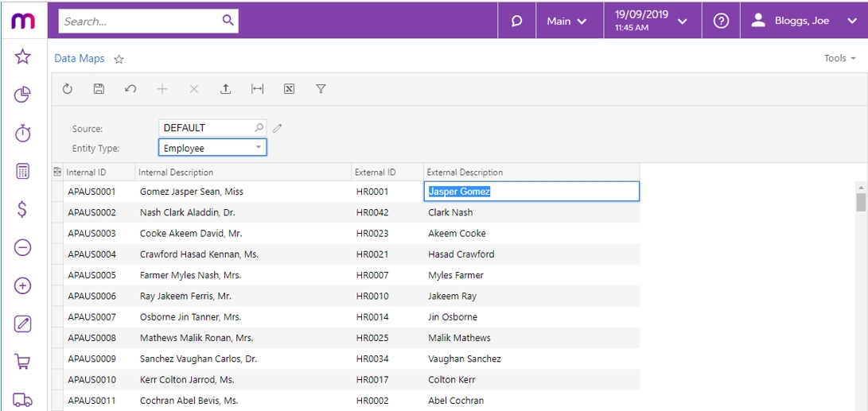
Task: Open the help question mark button
Action: (721, 21)
